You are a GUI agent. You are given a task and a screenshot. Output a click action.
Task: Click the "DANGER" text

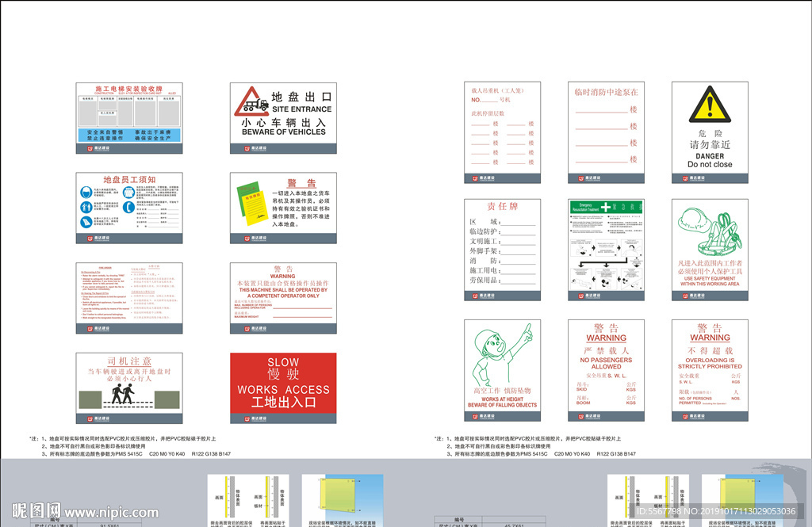coord(710,156)
